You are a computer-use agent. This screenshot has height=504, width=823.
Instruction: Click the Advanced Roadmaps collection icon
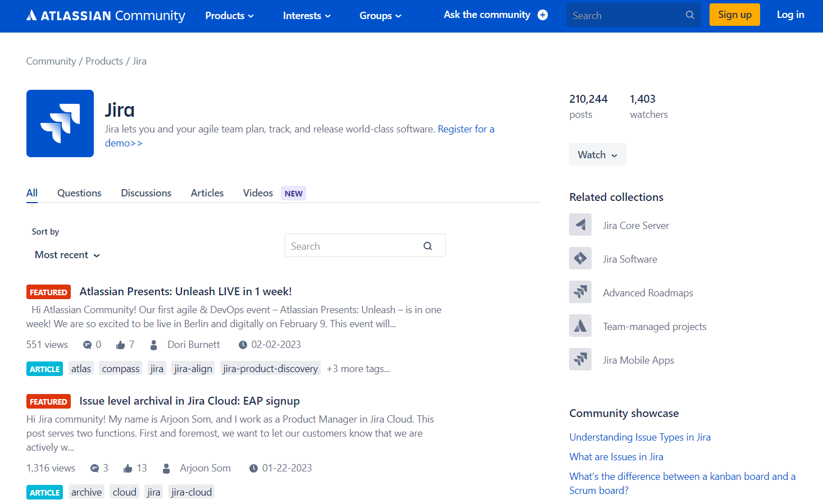(x=580, y=292)
